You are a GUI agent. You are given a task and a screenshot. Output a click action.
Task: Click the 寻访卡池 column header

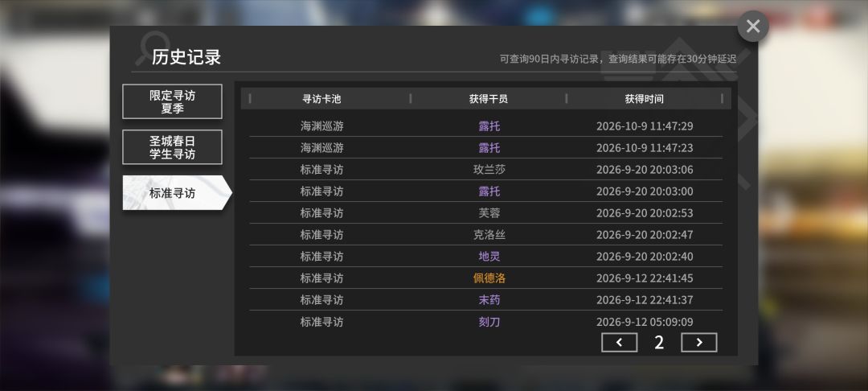tap(321, 99)
